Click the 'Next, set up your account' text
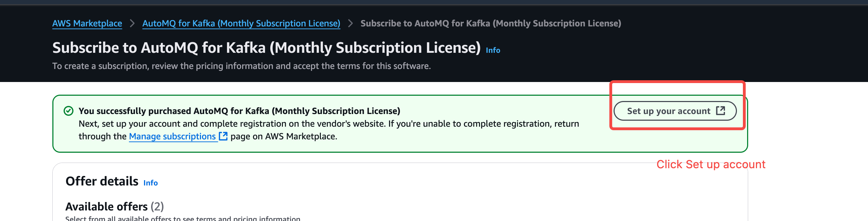The image size is (868, 221). 329,124
